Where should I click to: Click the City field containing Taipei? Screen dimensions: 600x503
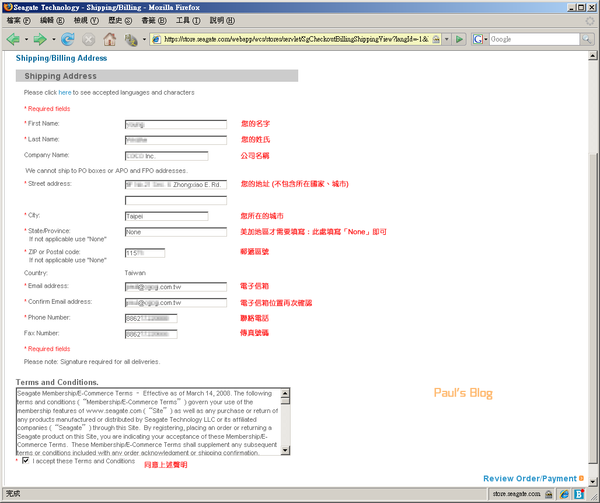(x=166, y=216)
